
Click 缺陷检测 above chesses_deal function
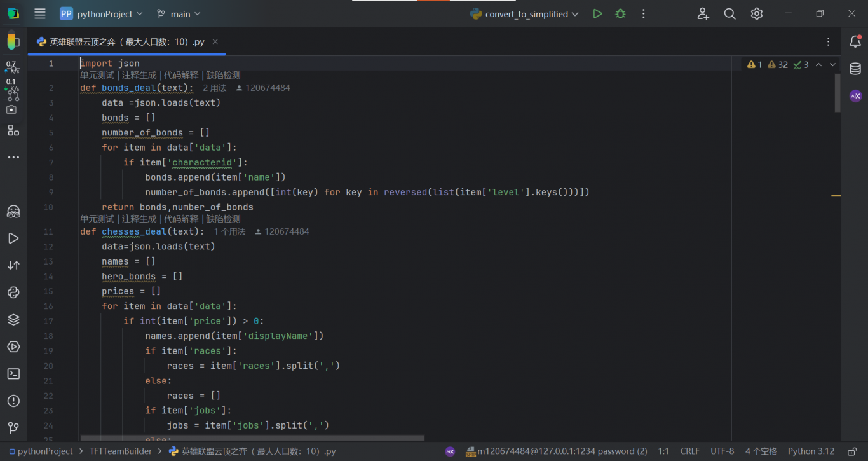[224, 219]
